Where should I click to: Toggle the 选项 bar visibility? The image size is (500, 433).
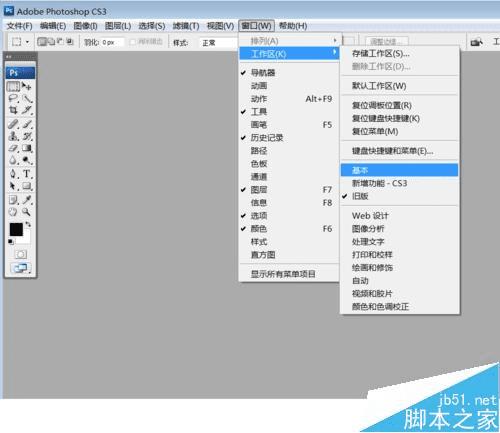pyautogui.click(x=289, y=216)
